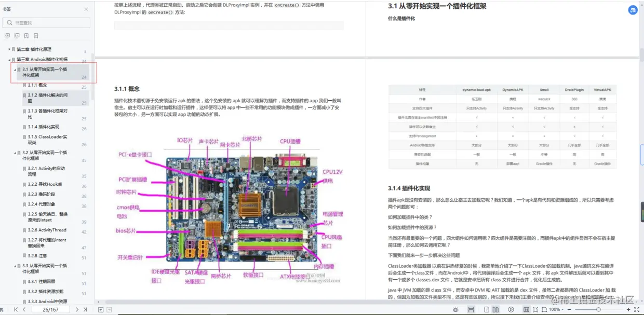The image size is (644, 315).
Task: Click the zoom out minus button
Action: (x=569, y=310)
